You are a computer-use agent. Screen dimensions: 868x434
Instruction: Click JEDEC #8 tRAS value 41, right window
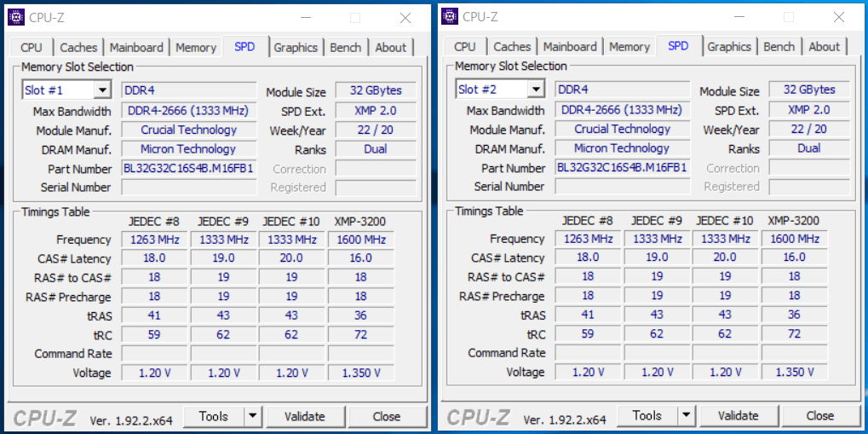(588, 315)
